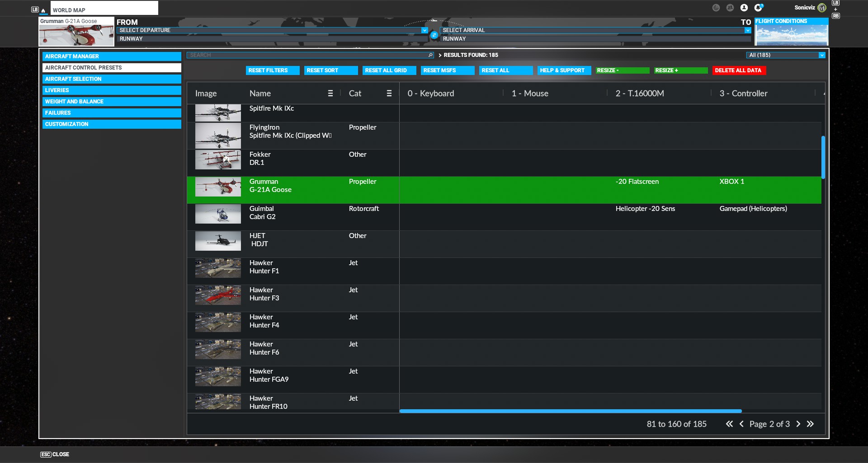868x463 pixels.
Task: Expand the Select Arrival dropdown
Action: pyautogui.click(x=747, y=30)
